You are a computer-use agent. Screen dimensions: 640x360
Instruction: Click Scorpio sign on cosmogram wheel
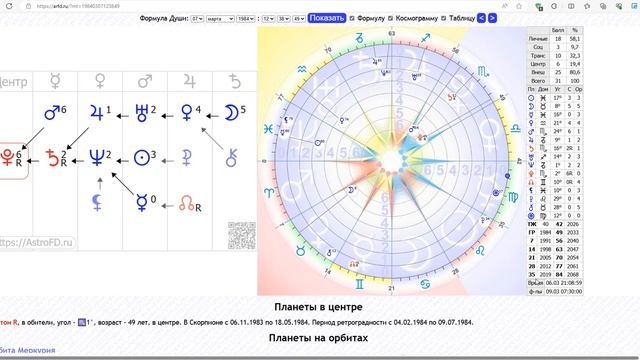click(x=483, y=72)
